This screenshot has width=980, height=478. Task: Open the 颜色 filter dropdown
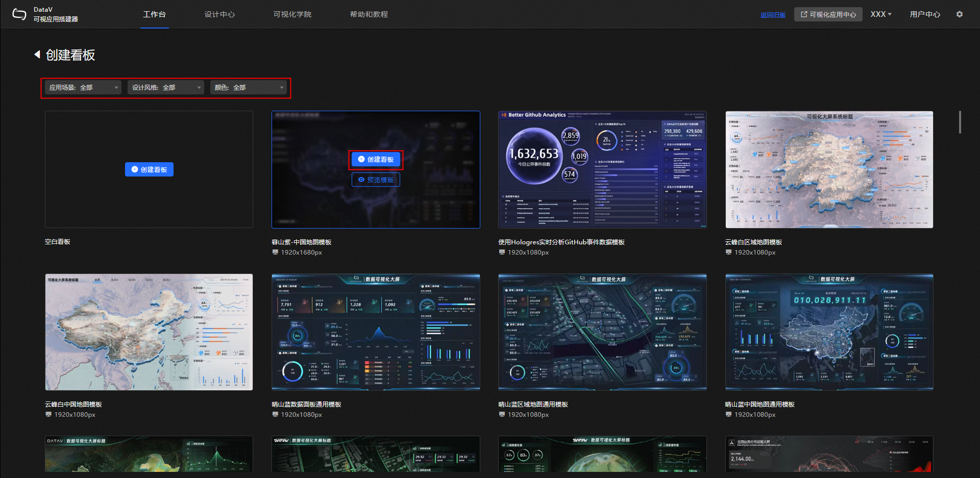point(249,88)
